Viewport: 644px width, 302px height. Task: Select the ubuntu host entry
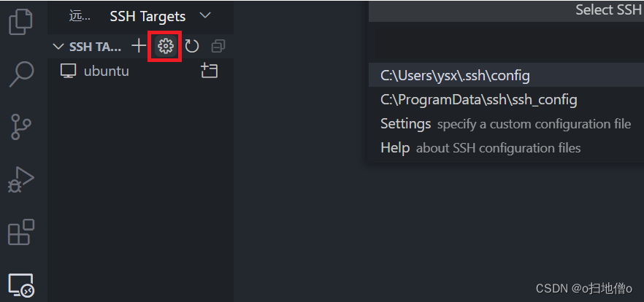tap(106, 71)
